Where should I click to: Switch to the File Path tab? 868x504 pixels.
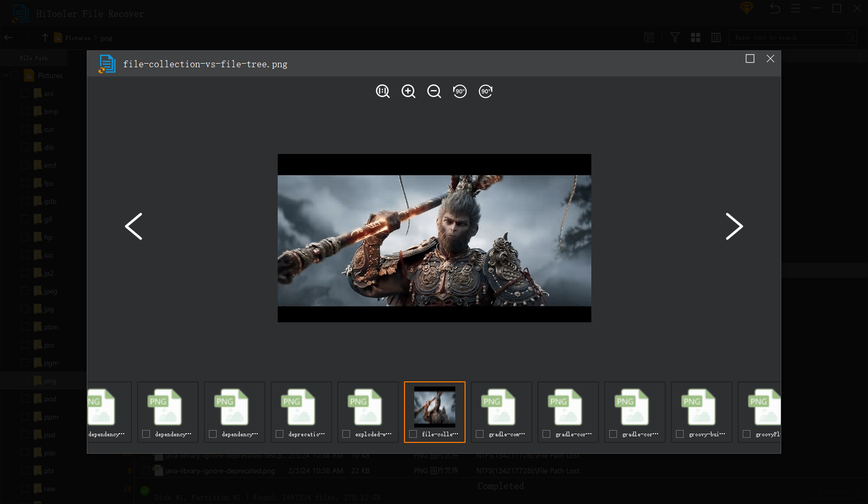coord(33,57)
